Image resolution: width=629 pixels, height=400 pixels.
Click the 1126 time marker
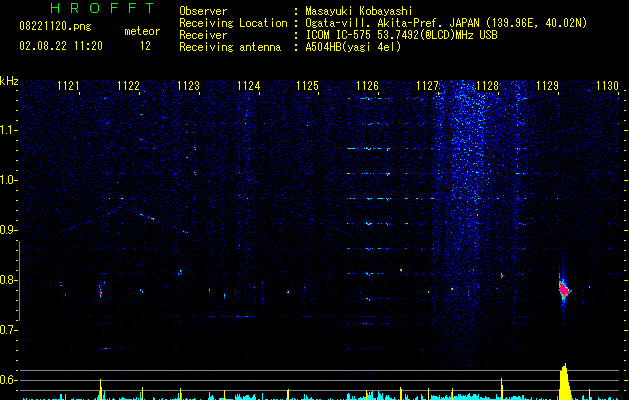coord(367,86)
